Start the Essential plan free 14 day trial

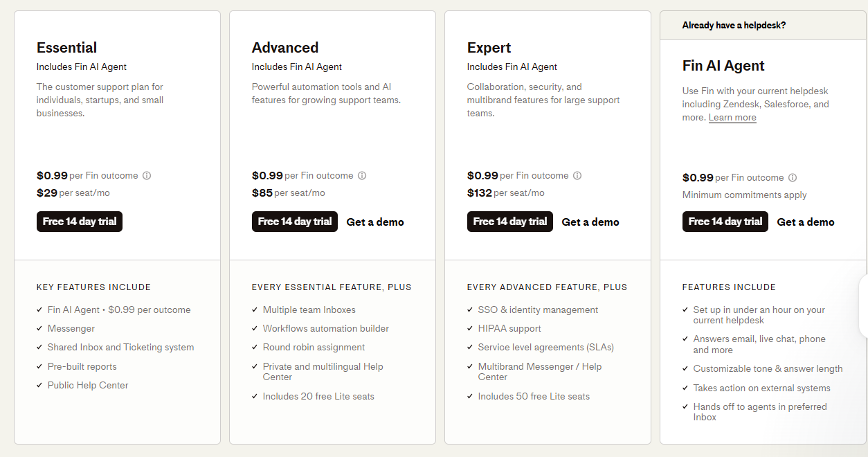click(x=80, y=222)
